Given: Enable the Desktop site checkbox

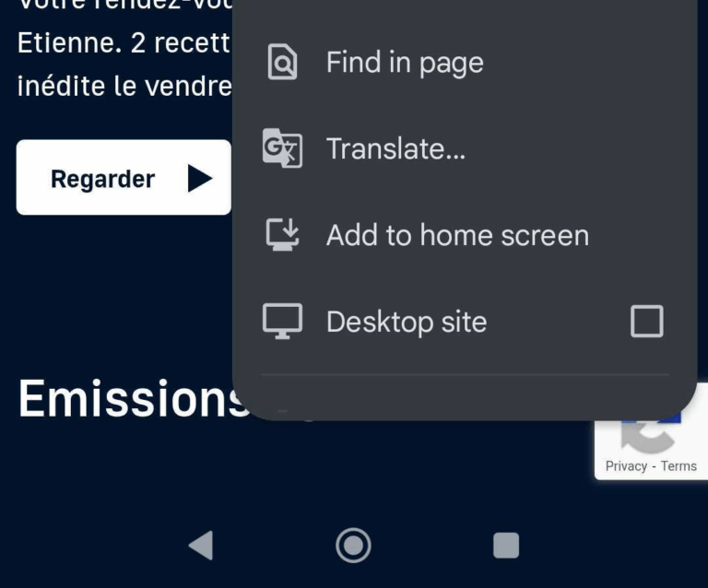Looking at the screenshot, I should click(x=646, y=322).
